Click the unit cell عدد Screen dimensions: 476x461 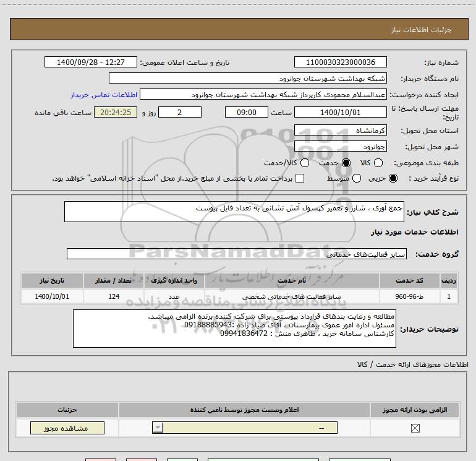coord(174,296)
